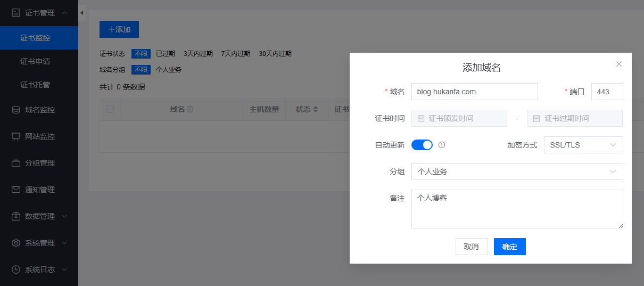Open 证书申请 in the sidebar
The width and height of the screenshot is (644, 286).
(39, 61)
